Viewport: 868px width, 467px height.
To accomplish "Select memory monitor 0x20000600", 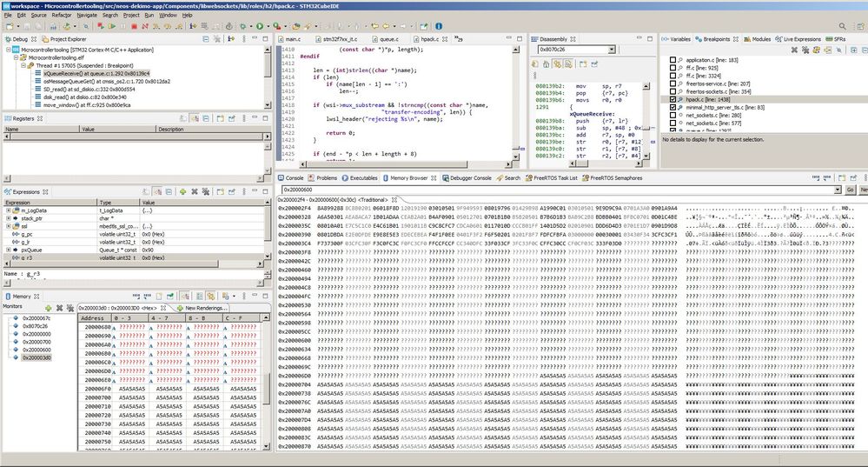I will [36, 350].
